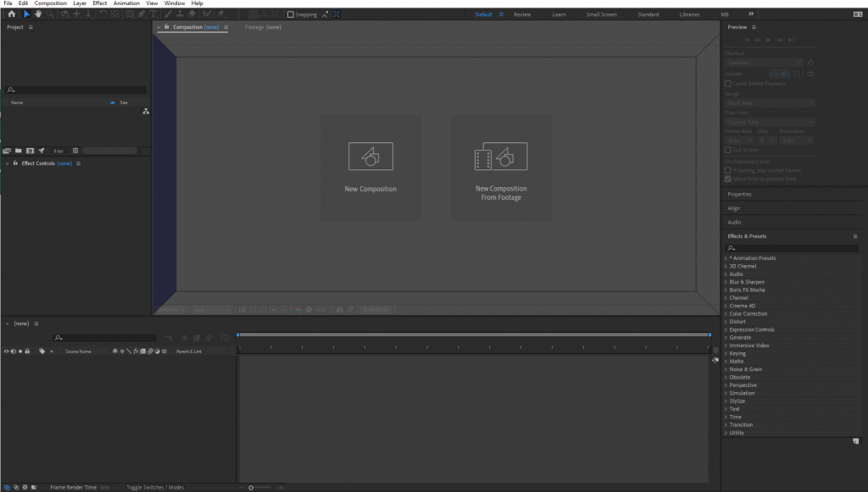Click the Effects & Presets search field

(x=791, y=247)
